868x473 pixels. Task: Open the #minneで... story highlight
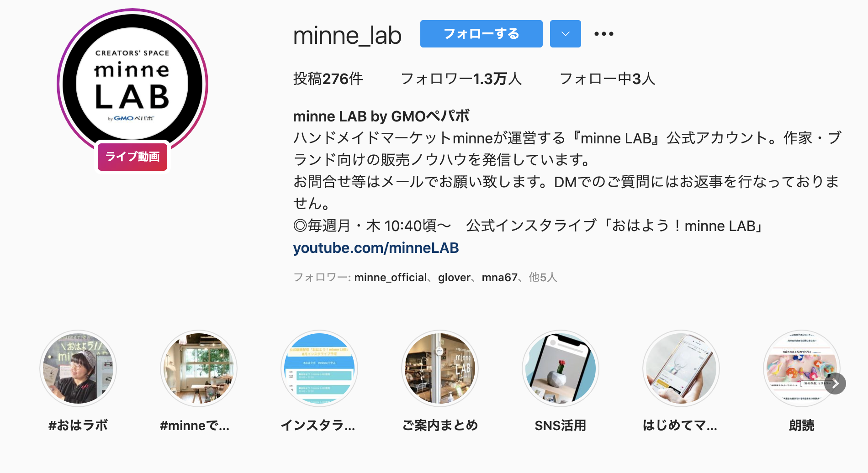199,368
